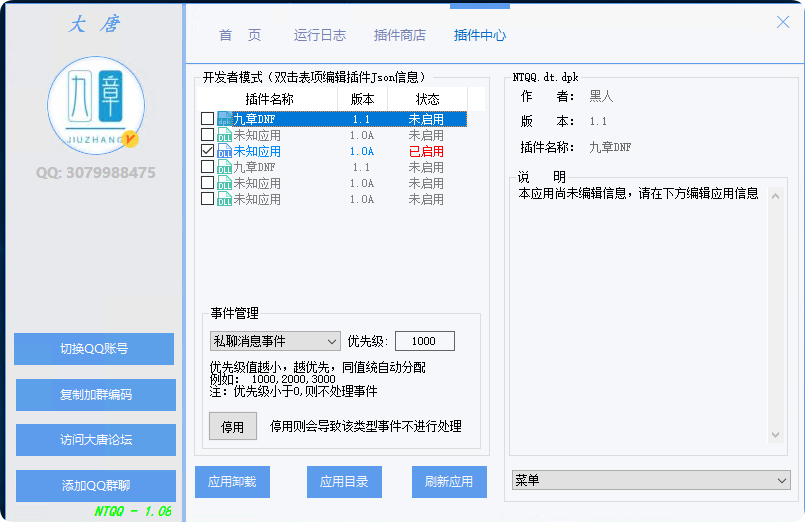Click the DLL icon beside the gray 九章DNF entry
Screen dimensions: 805x522
tap(224, 167)
